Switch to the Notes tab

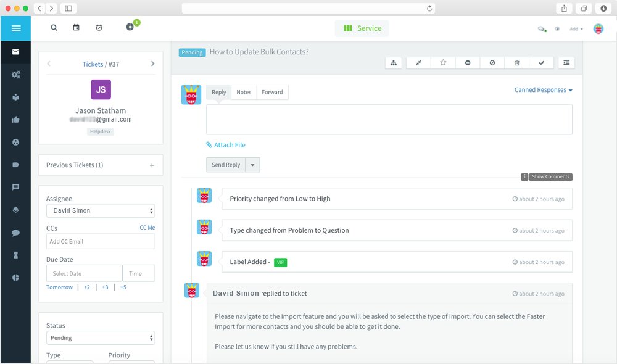tap(244, 92)
